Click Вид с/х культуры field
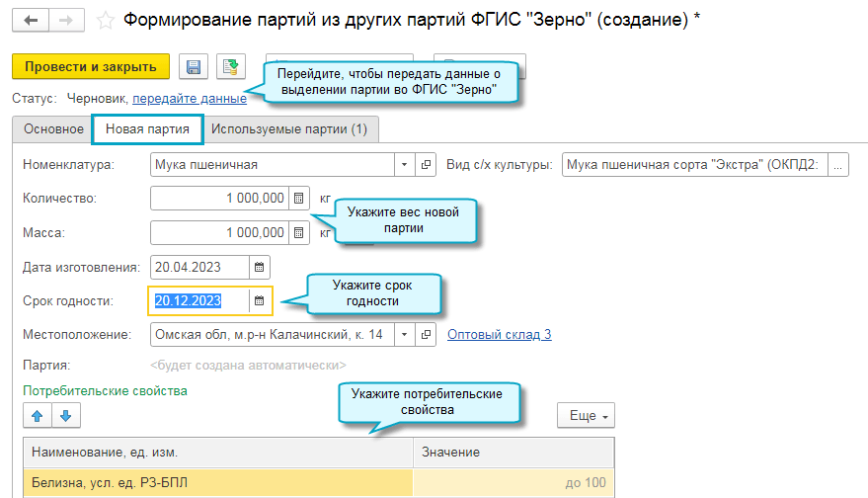The image size is (868, 498). click(695, 165)
